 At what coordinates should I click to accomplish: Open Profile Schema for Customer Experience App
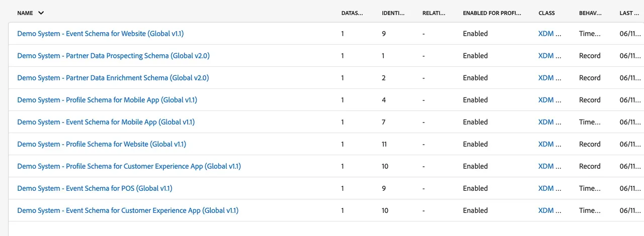(129, 166)
